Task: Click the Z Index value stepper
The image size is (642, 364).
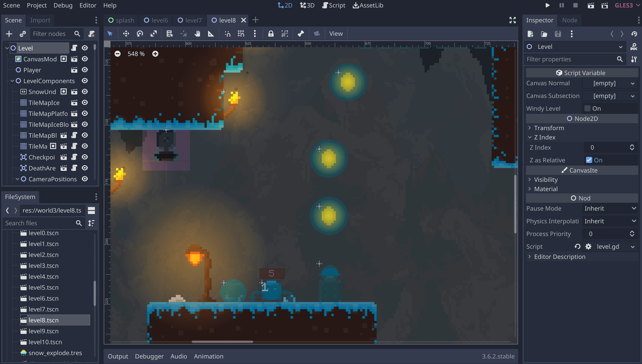Action: 632,147
